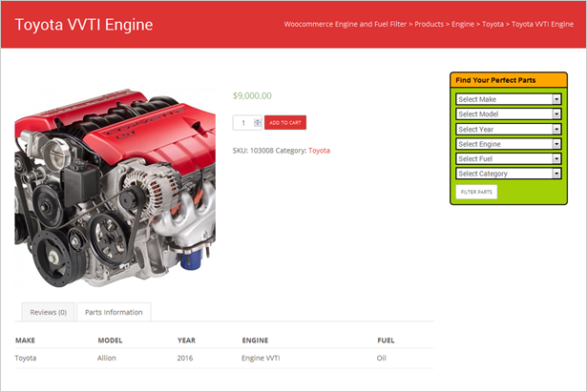The height and width of the screenshot is (392, 587).
Task: Click the $9,000.00 price text
Action: click(x=252, y=95)
